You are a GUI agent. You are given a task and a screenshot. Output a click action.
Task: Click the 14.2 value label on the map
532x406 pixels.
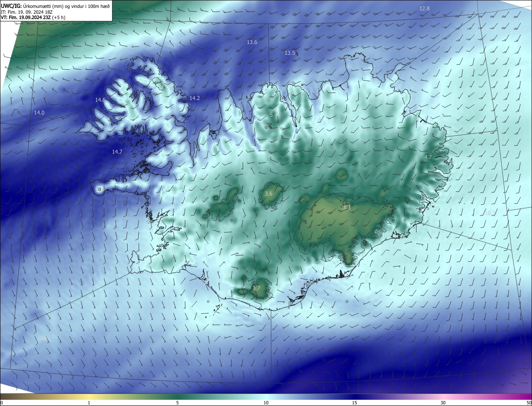pyautogui.click(x=195, y=98)
